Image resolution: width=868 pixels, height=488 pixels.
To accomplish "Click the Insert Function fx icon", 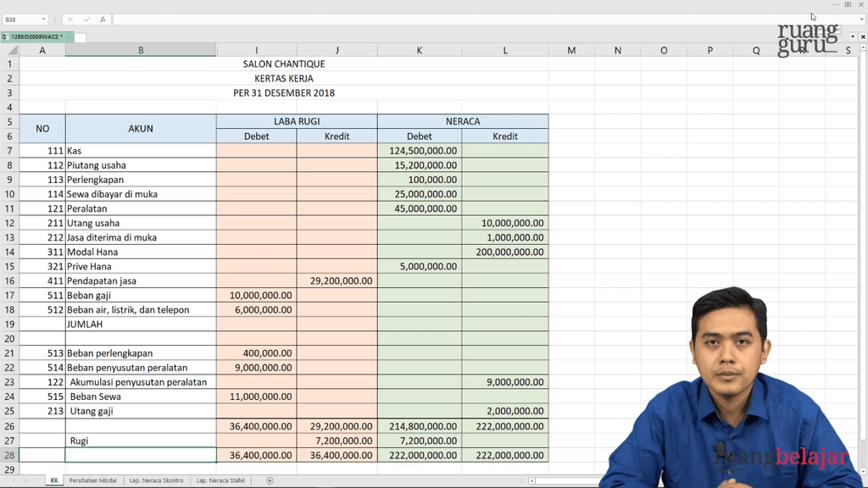I will click(103, 19).
